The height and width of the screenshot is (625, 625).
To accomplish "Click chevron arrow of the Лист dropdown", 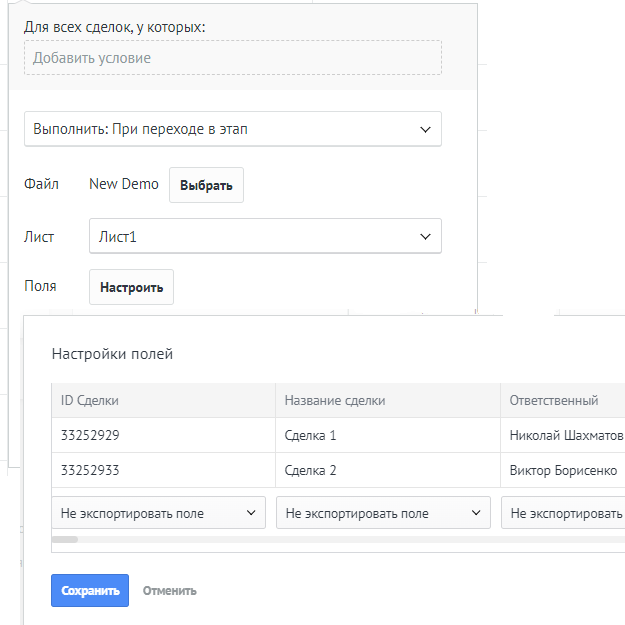I will click(x=425, y=237).
